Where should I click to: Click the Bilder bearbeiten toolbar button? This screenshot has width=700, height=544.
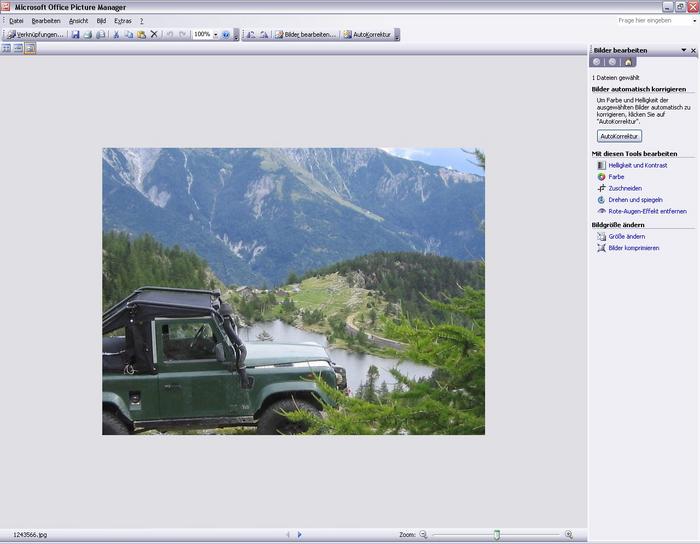[305, 34]
